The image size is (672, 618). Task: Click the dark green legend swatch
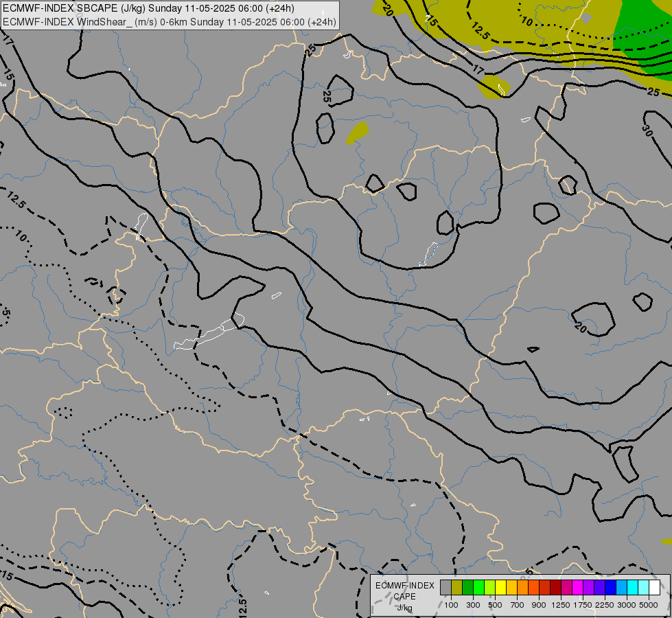coord(467,587)
